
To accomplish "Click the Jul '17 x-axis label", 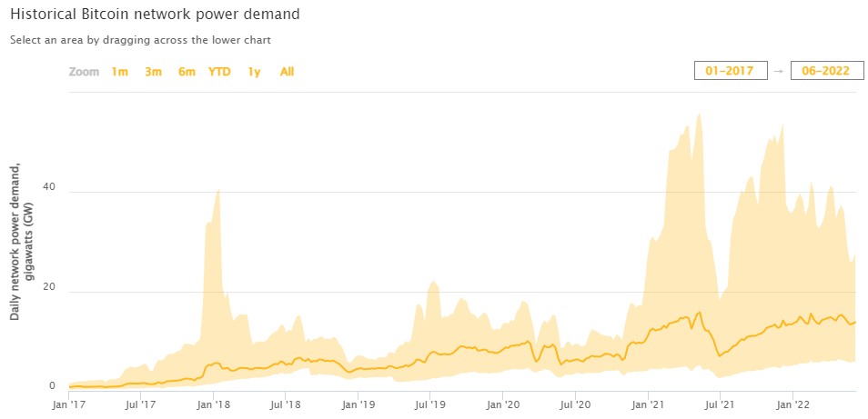I will coord(141,404).
